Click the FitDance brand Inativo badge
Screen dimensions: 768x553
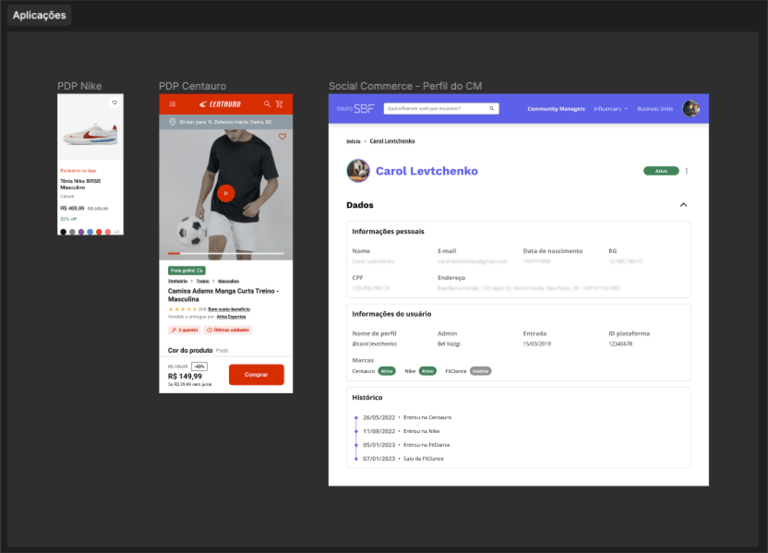(480, 371)
